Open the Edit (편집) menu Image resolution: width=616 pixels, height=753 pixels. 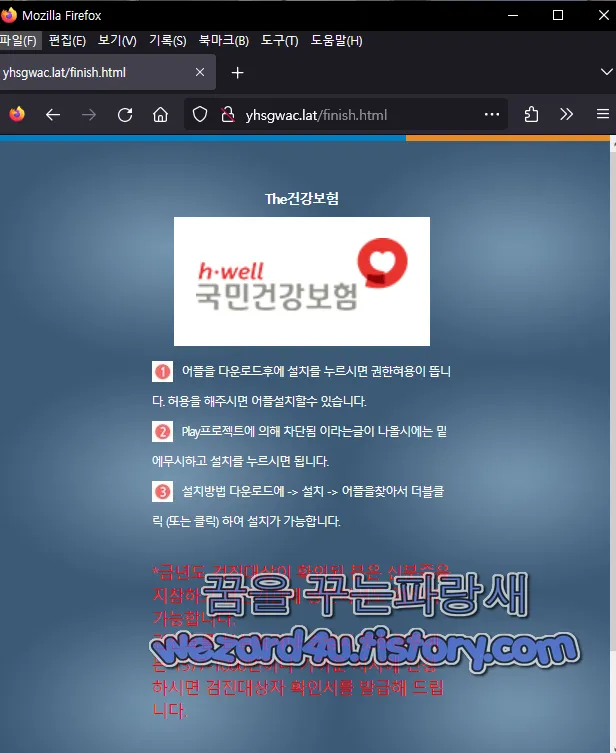[x=67, y=41]
